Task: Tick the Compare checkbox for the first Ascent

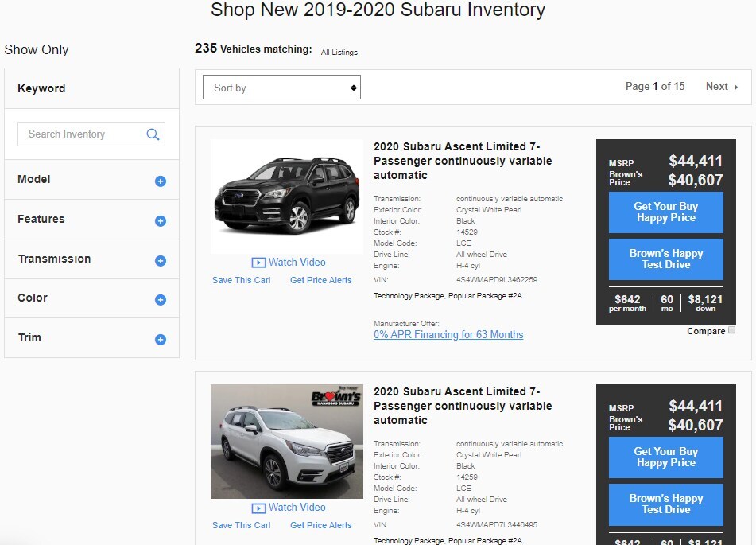Action: pyautogui.click(x=731, y=330)
